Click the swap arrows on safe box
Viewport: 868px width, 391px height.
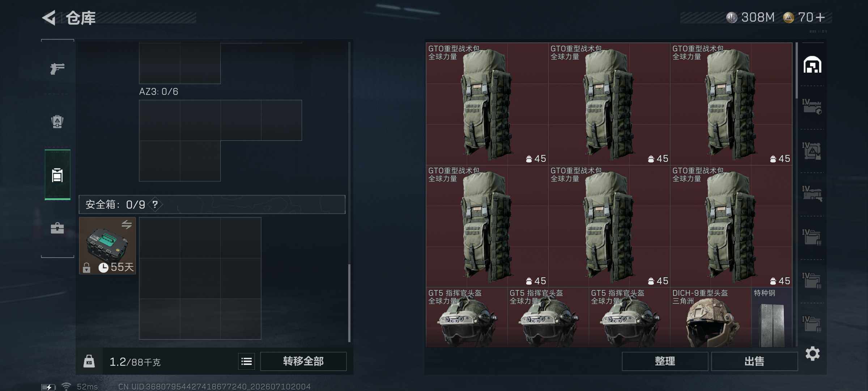[x=127, y=224]
